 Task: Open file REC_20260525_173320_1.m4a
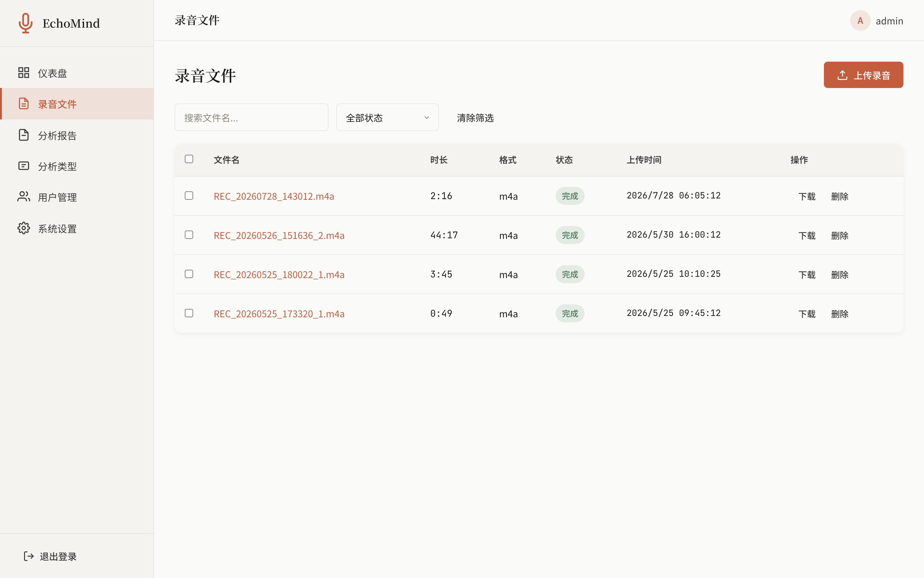click(x=279, y=314)
